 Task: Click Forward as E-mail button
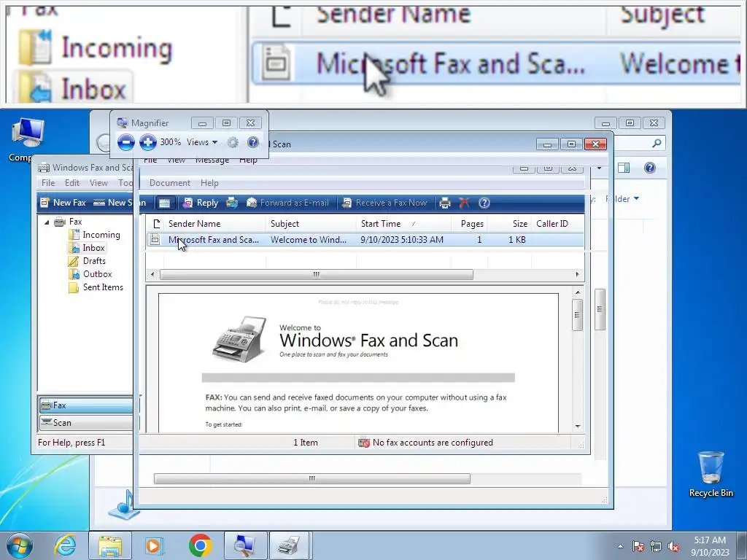287,203
